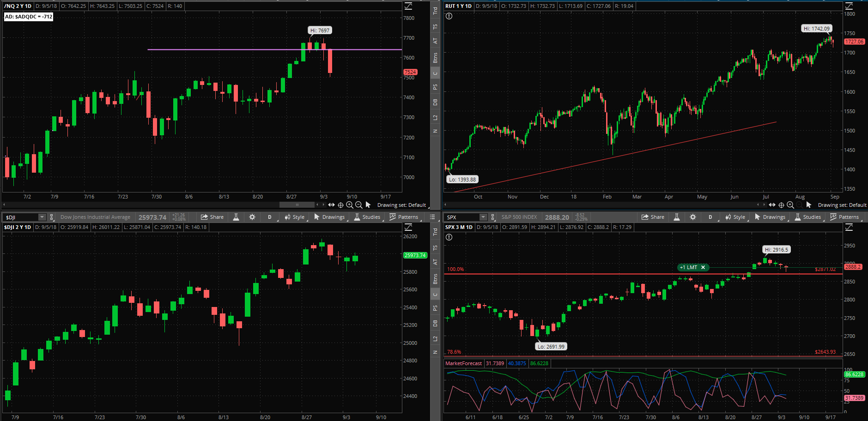Open the Studies menu in $DJI toolbar
The width and height of the screenshot is (868, 421).
tap(367, 217)
